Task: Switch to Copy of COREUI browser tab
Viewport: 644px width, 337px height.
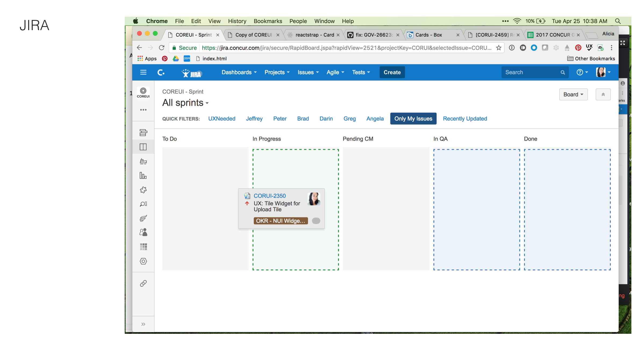Action: click(253, 35)
